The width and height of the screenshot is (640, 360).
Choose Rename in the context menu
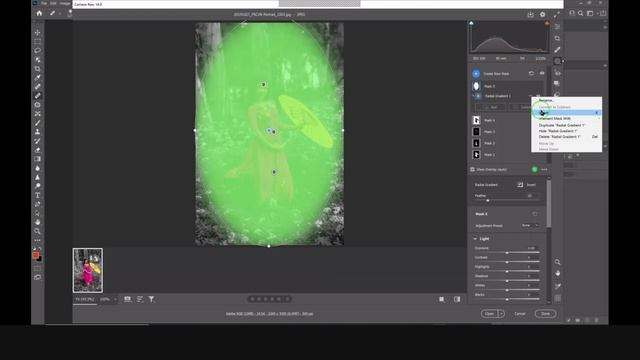546,100
